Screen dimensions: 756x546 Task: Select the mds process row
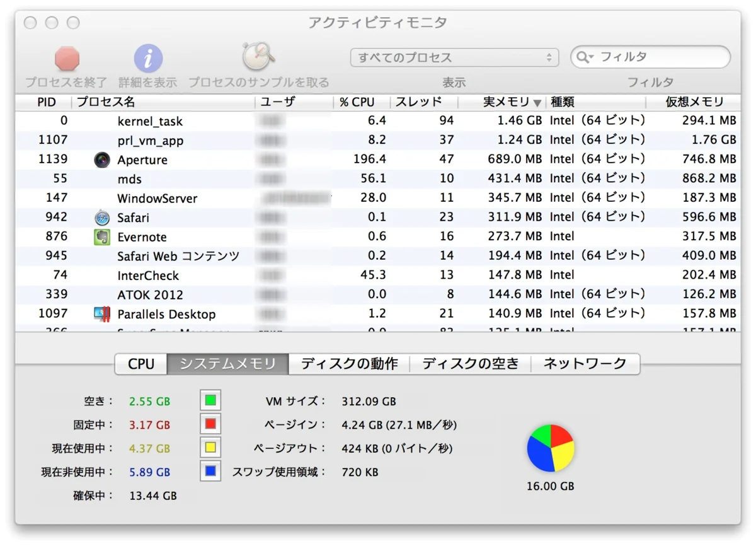pos(378,179)
